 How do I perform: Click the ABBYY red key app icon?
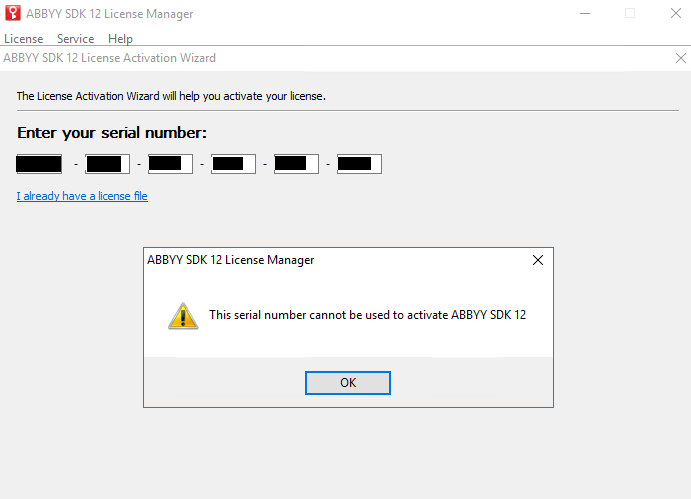pyautogui.click(x=13, y=13)
